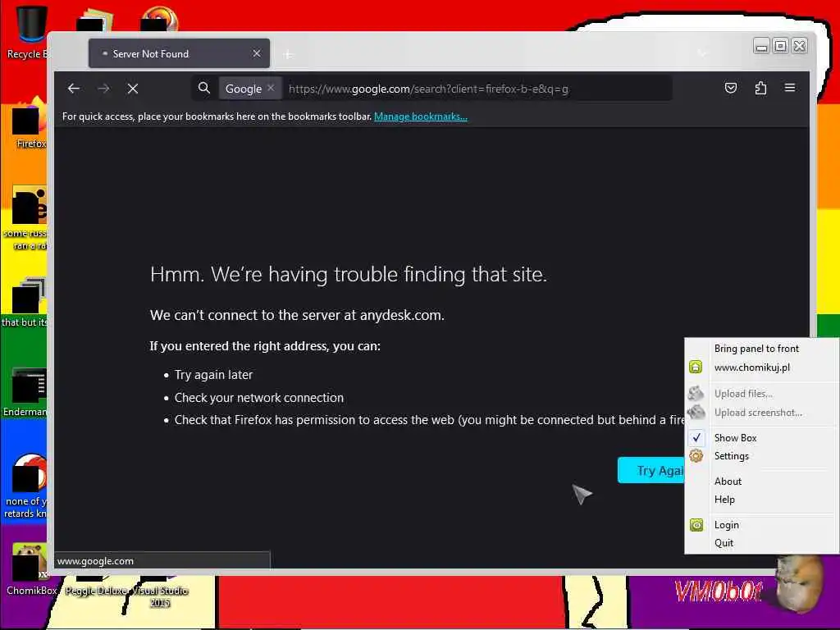840x630 pixels.
Task: Select the 'some russ' desktop icon
Action: coord(27,218)
